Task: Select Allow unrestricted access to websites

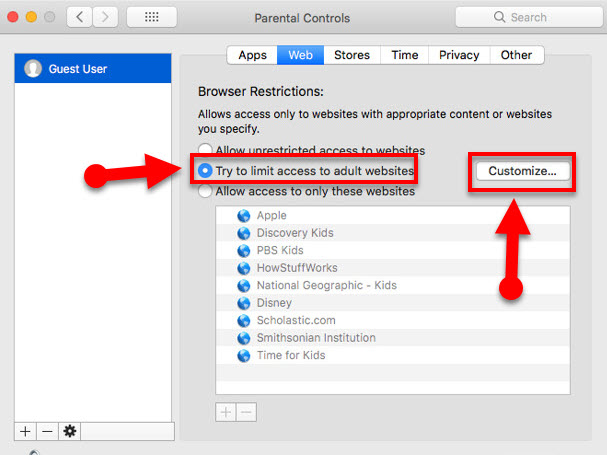Action: tap(206, 150)
